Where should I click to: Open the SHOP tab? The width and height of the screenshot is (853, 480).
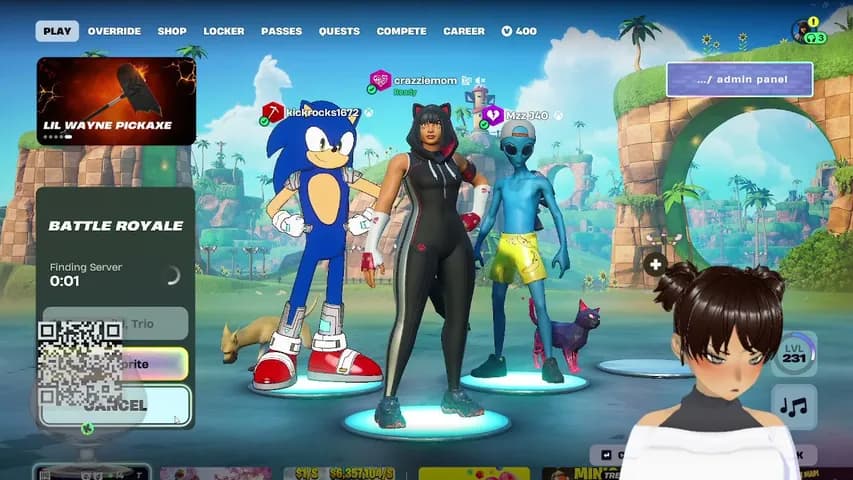172,31
